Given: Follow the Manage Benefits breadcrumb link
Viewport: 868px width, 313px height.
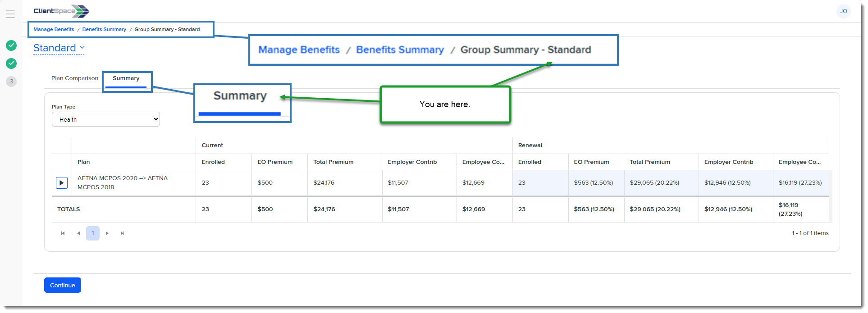Looking at the screenshot, I should pos(54,29).
